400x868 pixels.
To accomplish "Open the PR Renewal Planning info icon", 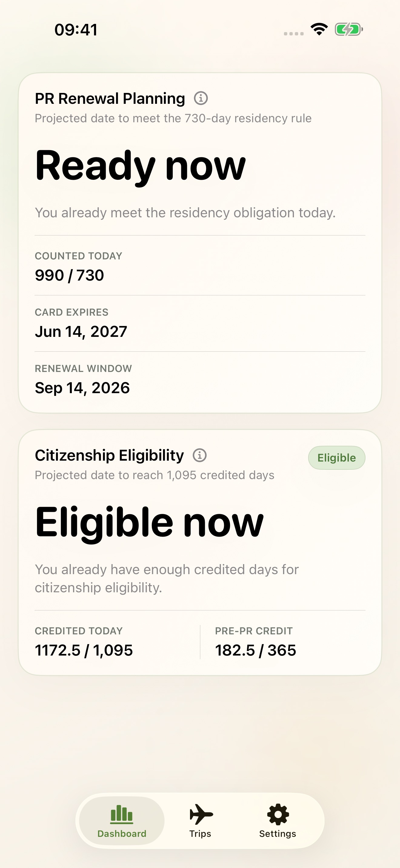I will tap(201, 98).
